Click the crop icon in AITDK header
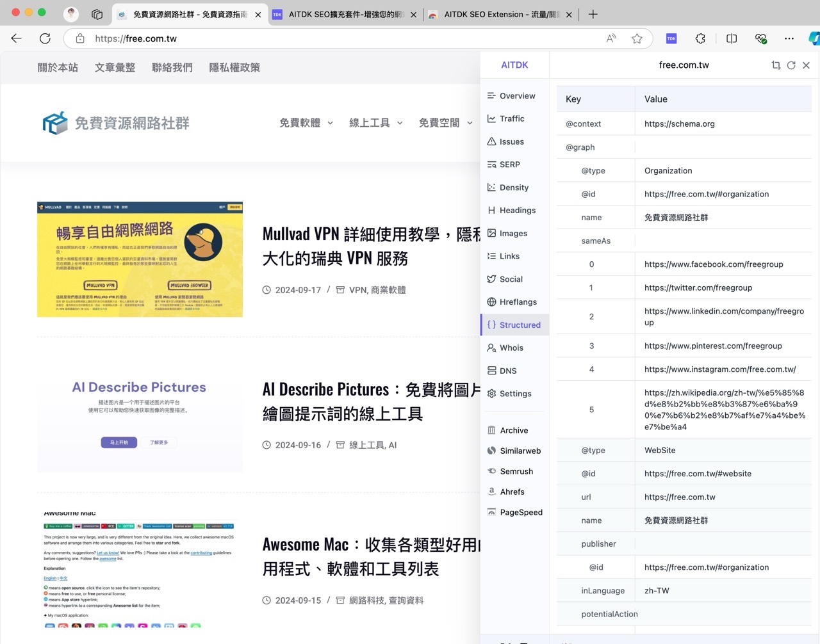820x644 pixels. click(776, 65)
